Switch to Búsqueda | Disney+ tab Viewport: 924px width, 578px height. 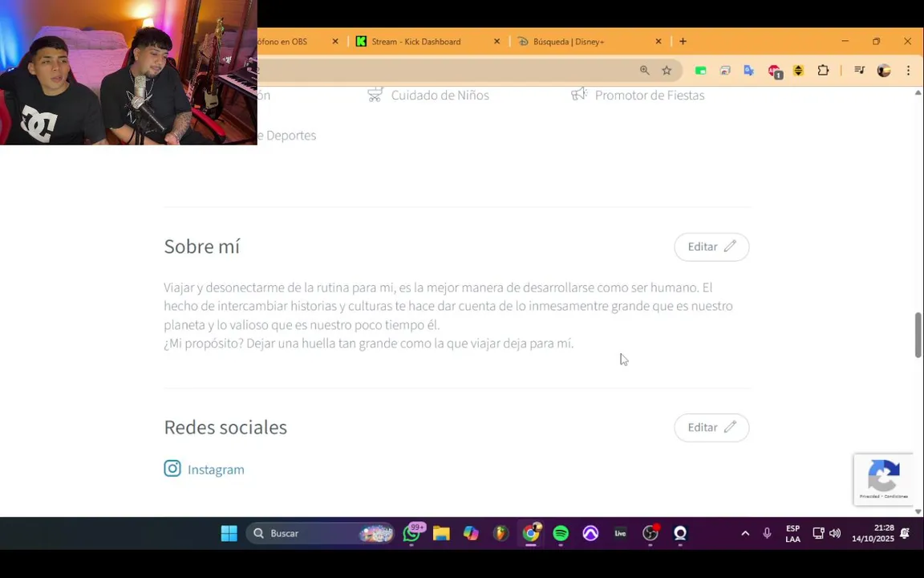pyautogui.click(x=569, y=41)
